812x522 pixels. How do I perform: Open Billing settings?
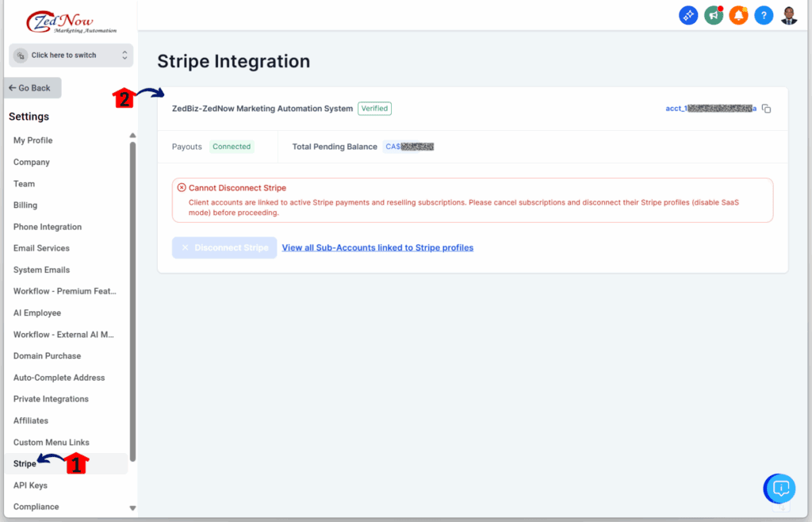coord(25,205)
